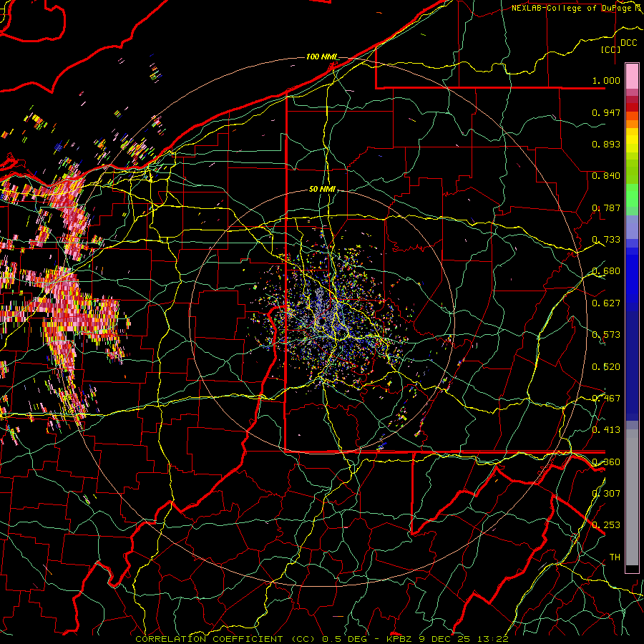Click the 0.893 scale value
The image size is (644, 644).
606,144
